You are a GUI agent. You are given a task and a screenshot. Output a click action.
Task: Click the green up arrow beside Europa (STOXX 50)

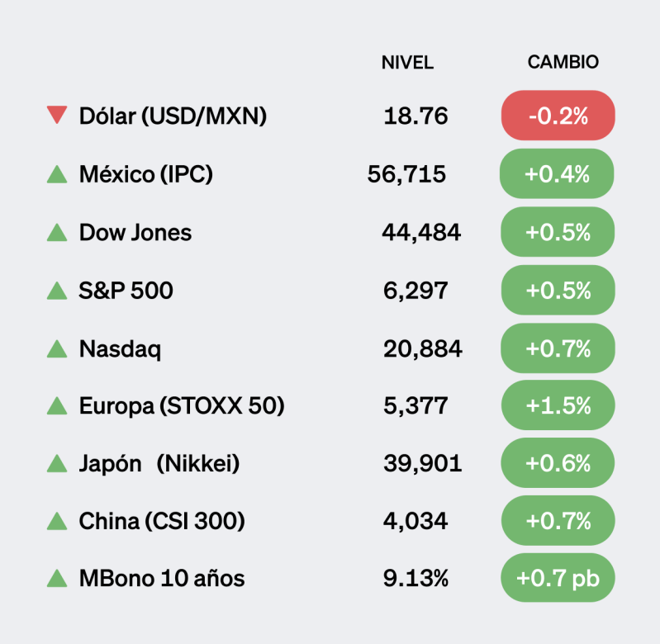57,406
